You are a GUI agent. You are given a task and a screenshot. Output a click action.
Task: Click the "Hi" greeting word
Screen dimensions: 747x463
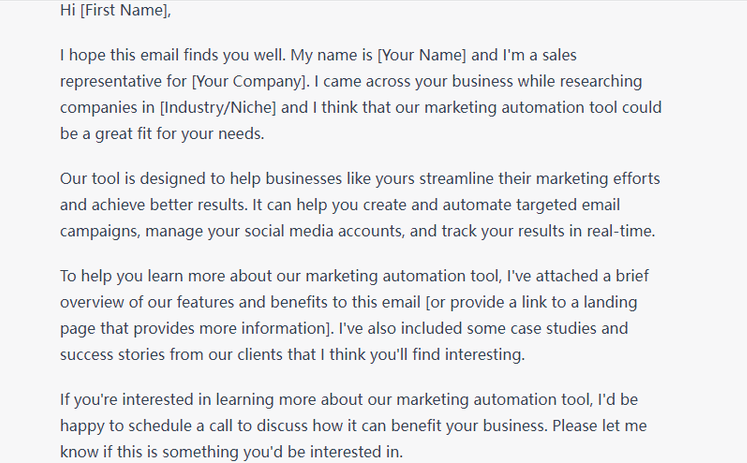pyautogui.click(x=68, y=11)
